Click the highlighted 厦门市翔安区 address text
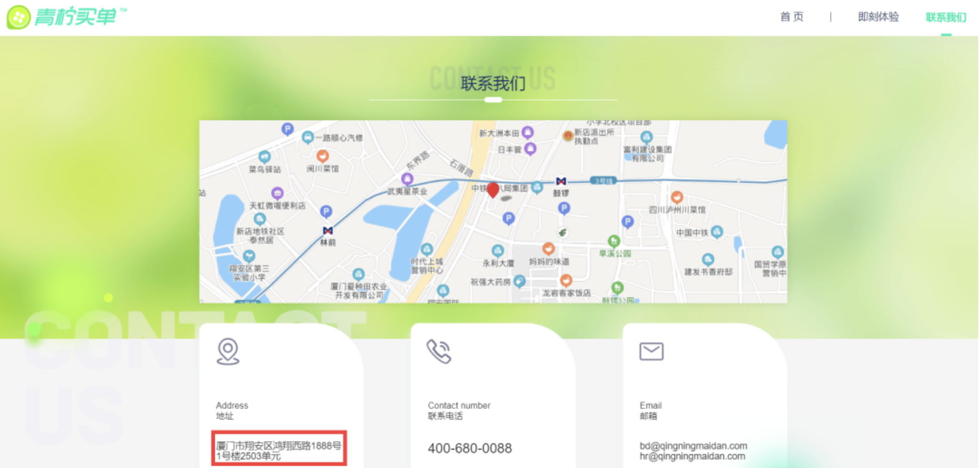Image resolution: width=980 pixels, height=468 pixels. coord(278,451)
